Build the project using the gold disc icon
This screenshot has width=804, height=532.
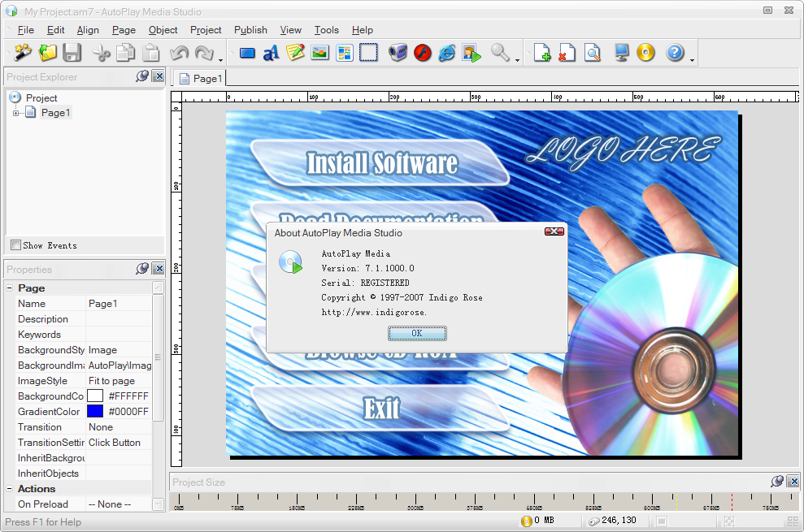tap(646, 52)
